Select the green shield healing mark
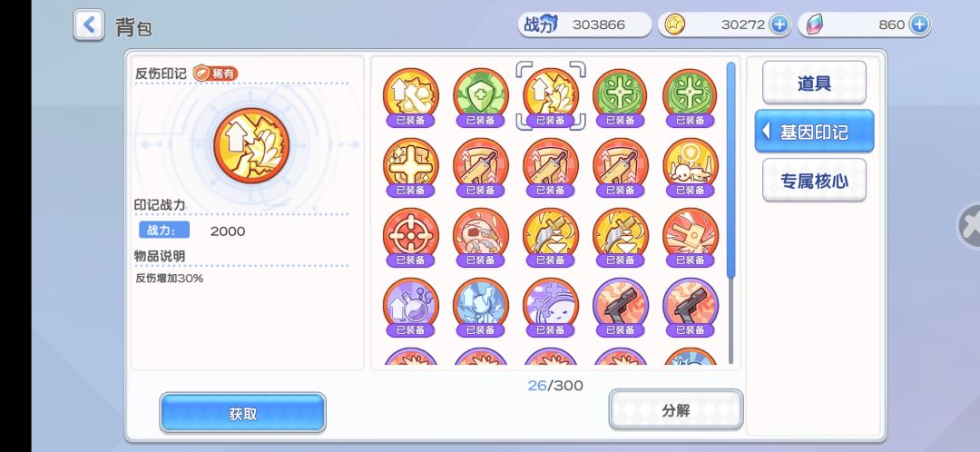The width and height of the screenshot is (980, 452). tap(481, 97)
